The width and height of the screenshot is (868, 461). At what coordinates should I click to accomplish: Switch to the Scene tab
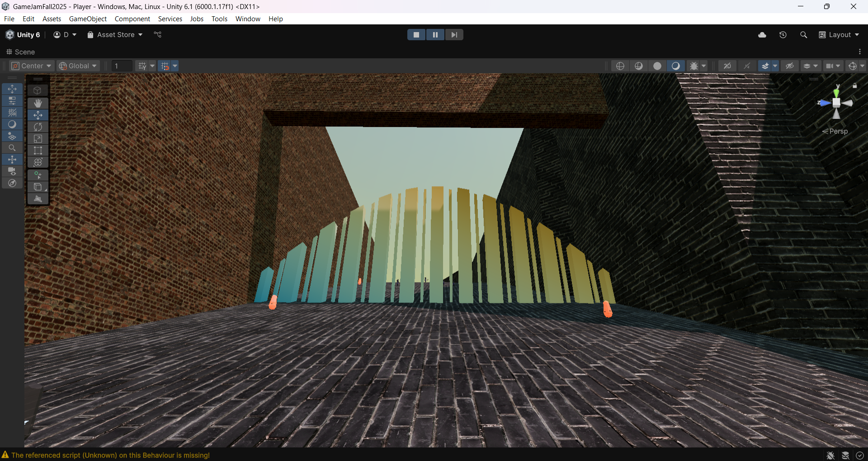[x=20, y=52]
